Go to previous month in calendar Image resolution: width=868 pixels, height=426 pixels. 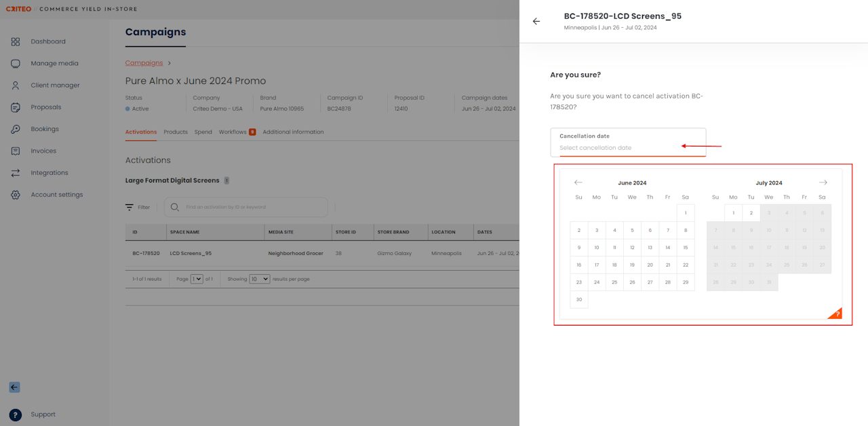[578, 182]
